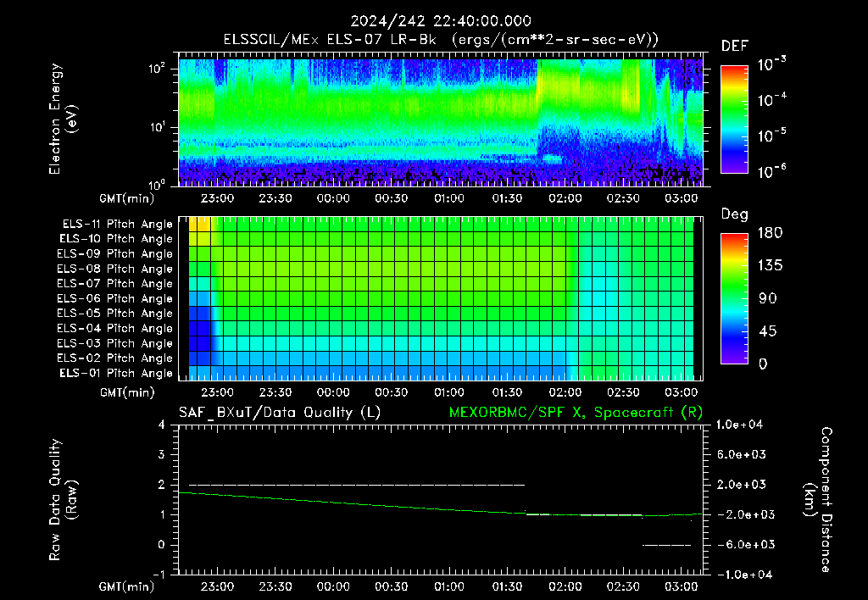
Task: Click the 10^1 electron energy axis label
Action: coord(157,127)
